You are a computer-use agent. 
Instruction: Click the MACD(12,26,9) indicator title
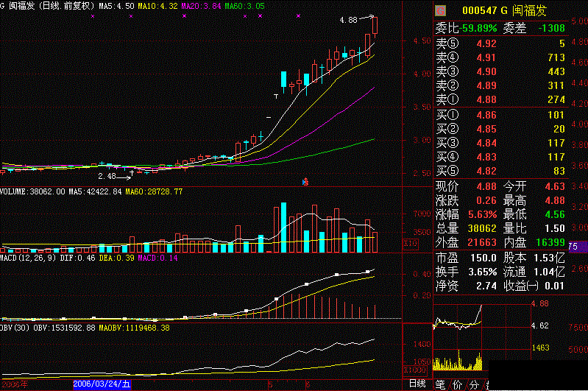click(28, 258)
